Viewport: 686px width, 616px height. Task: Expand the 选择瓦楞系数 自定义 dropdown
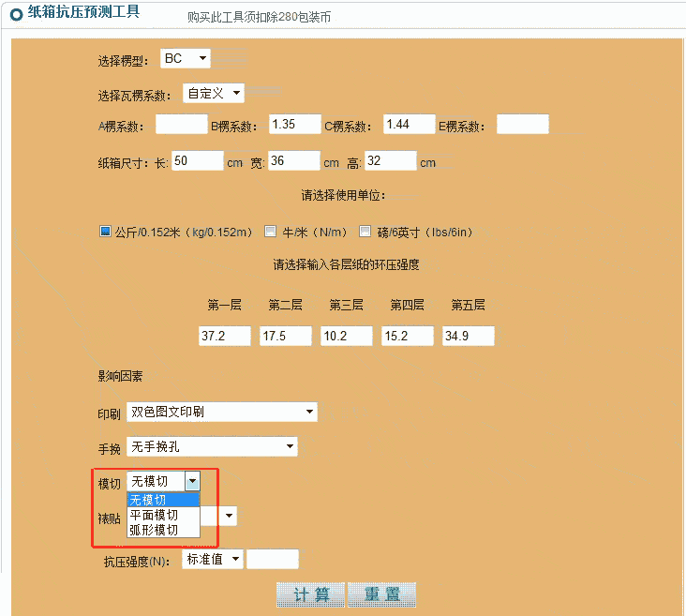213,93
